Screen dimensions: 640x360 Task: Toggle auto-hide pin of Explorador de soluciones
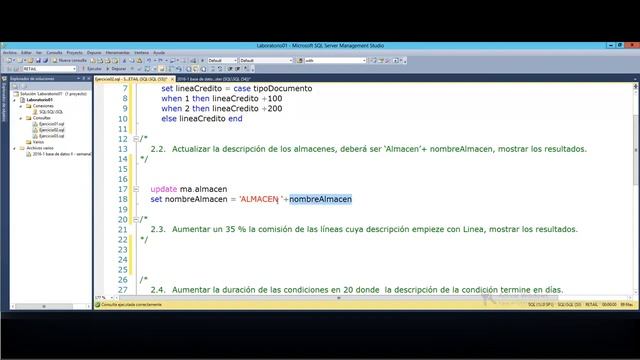point(84,78)
